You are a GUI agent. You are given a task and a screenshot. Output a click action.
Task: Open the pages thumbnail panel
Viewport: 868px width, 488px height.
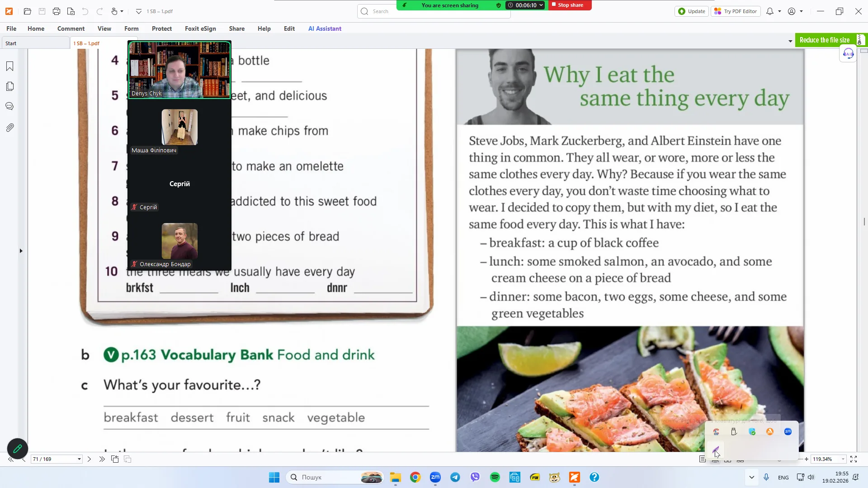(9, 86)
